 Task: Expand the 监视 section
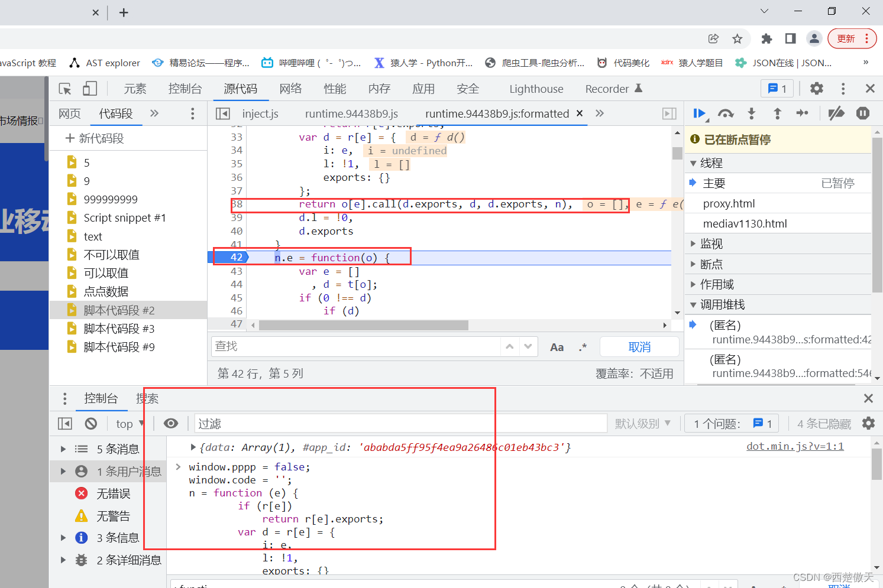(711, 243)
